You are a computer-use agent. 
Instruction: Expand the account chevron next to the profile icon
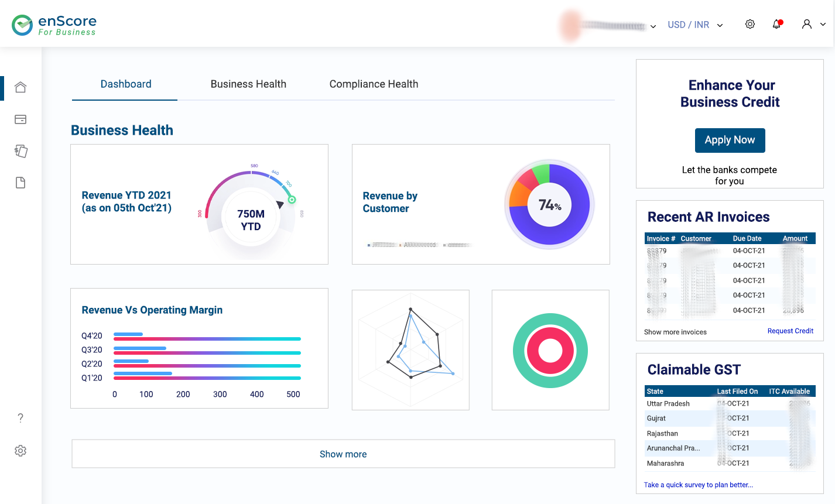pyautogui.click(x=822, y=25)
